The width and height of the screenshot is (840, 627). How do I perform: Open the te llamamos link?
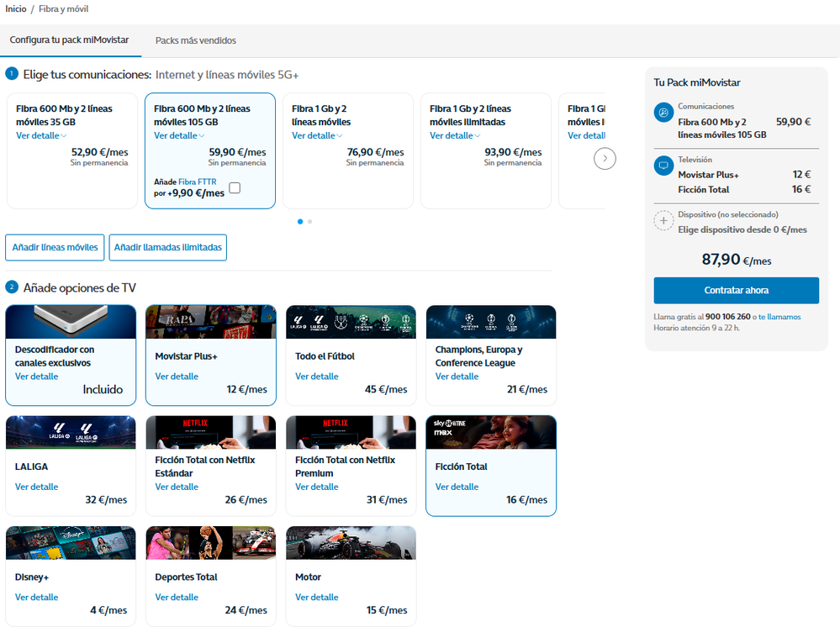click(779, 317)
